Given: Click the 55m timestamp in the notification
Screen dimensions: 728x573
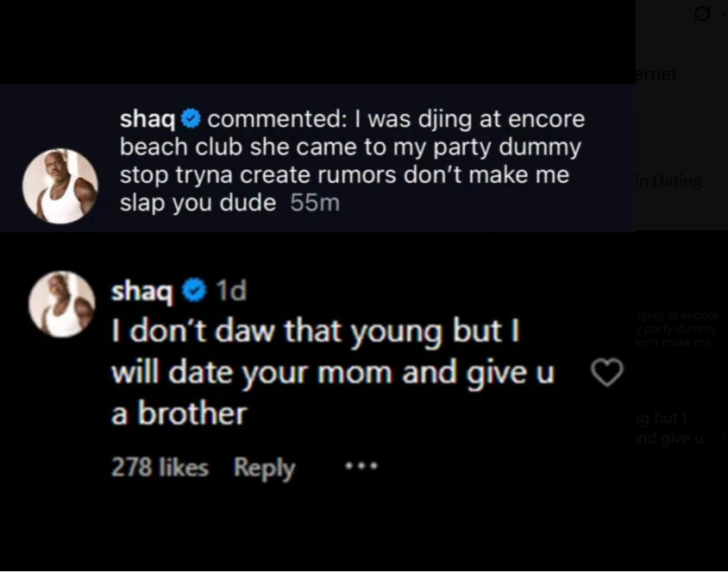Looking at the screenshot, I should [315, 204].
